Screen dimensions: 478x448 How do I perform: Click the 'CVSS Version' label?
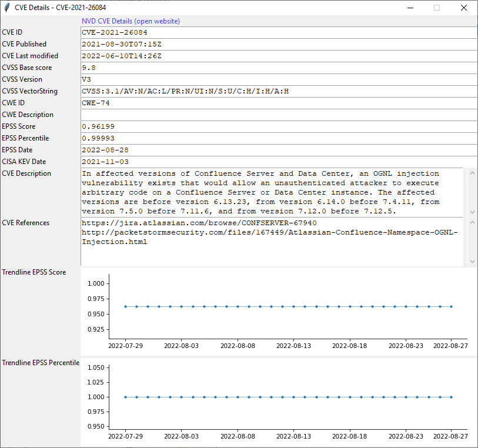tap(22, 79)
